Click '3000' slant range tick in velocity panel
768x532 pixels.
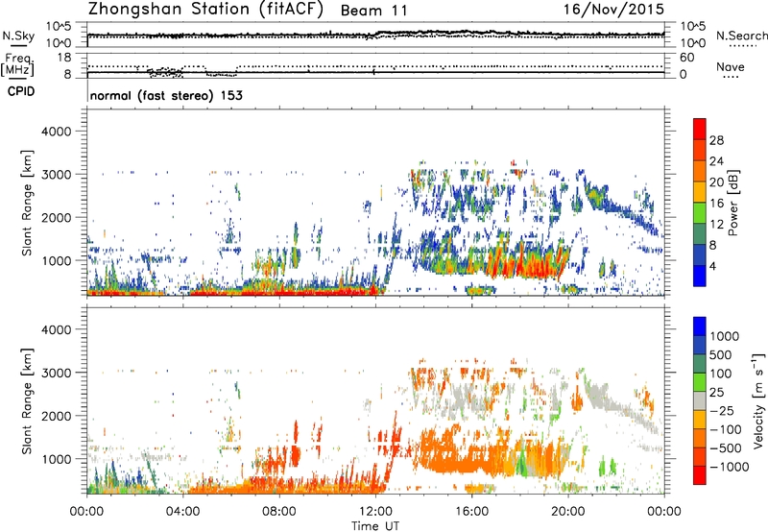click(56, 373)
